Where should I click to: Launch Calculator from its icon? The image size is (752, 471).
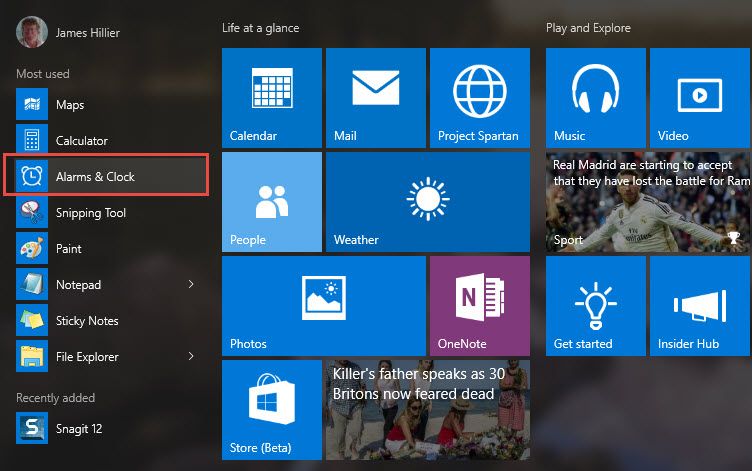[x=32, y=140]
